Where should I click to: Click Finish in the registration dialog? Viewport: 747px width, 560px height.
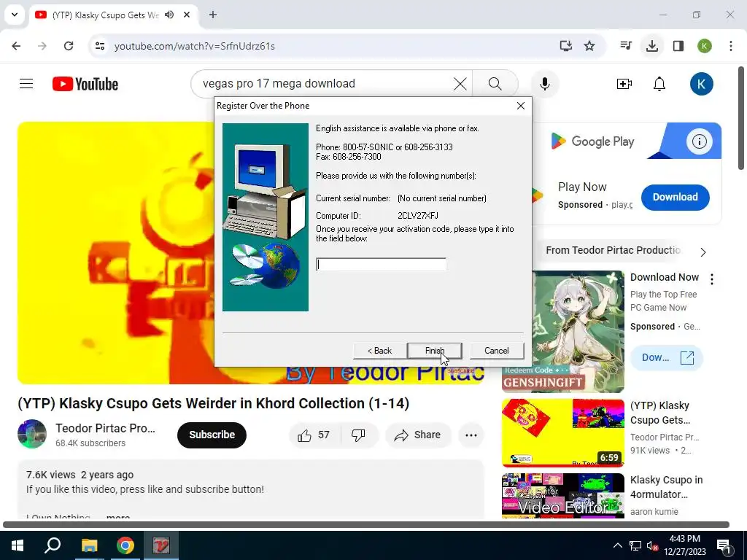pyautogui.click(x=435, y=351)
